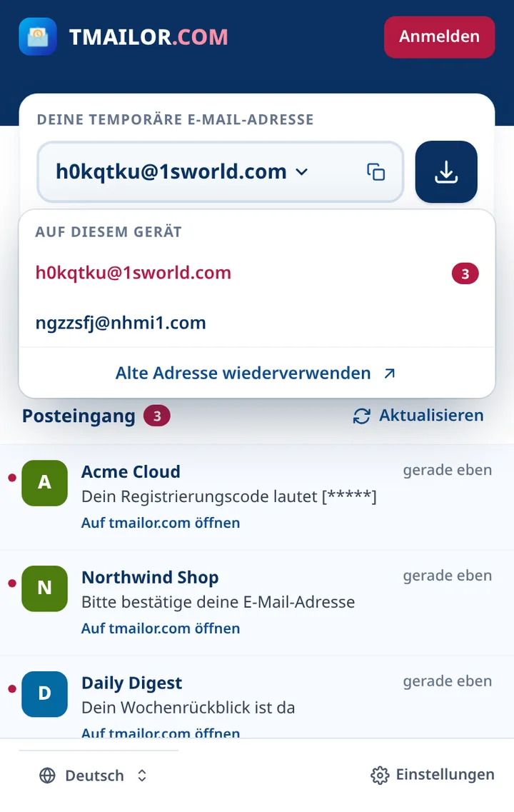Click the up-down chevrons beside Deutsch
The width and height of the screenshot is (514, 812).
[142, 776]
